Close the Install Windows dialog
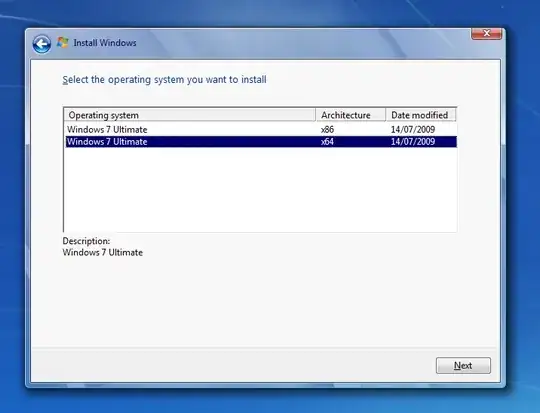Image resolution: width=540 pixels, height=413 pixels. (x=486, y=33)
